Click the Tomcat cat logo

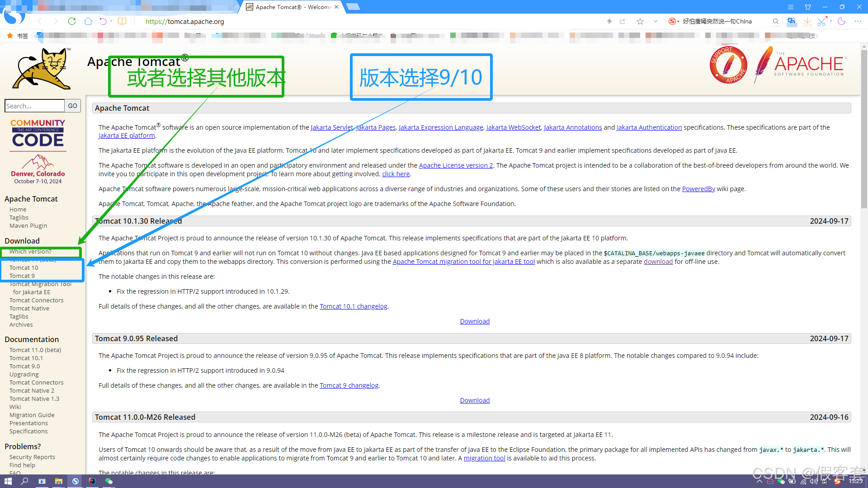(42, 68)
